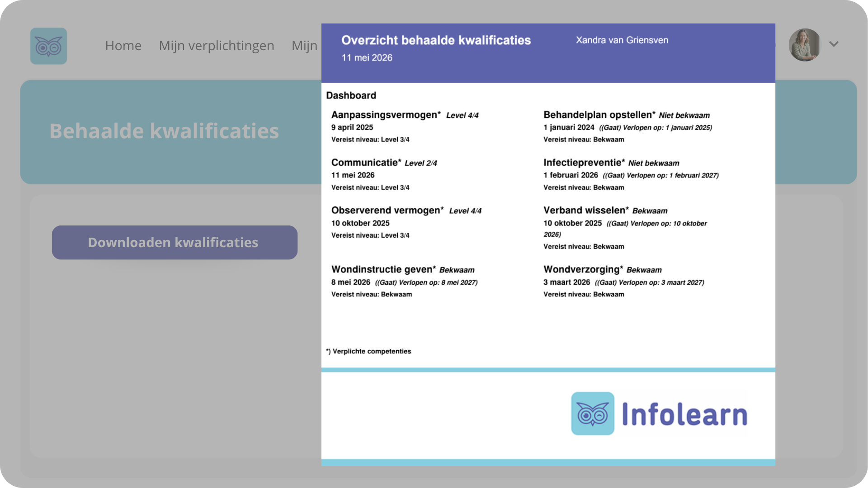The width and height of the screenshot is (868, 488).
Task: Click the Observerend vermogen competency title
Action: pyautogui.click(x=387, y=211)
